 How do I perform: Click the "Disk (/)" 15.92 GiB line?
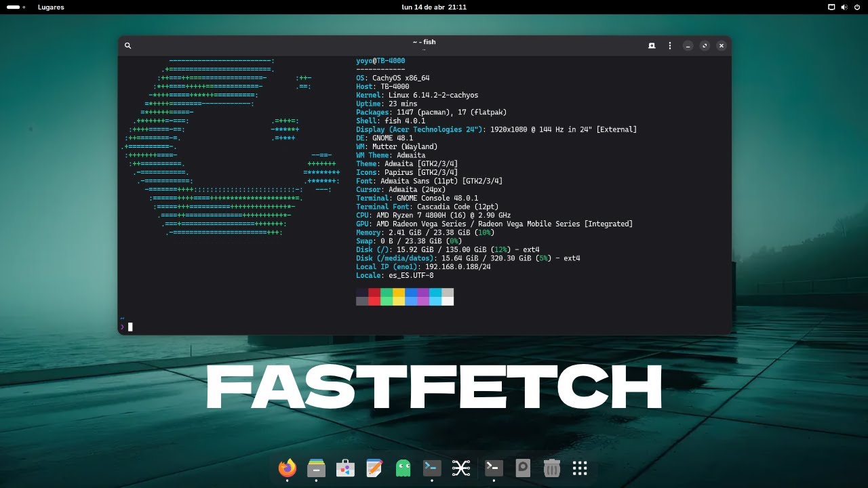tap(448, 249)
